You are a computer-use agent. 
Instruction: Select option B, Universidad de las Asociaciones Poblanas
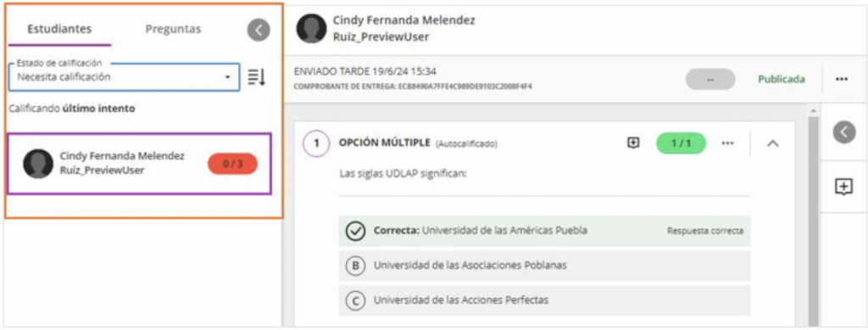pos(544,266)
